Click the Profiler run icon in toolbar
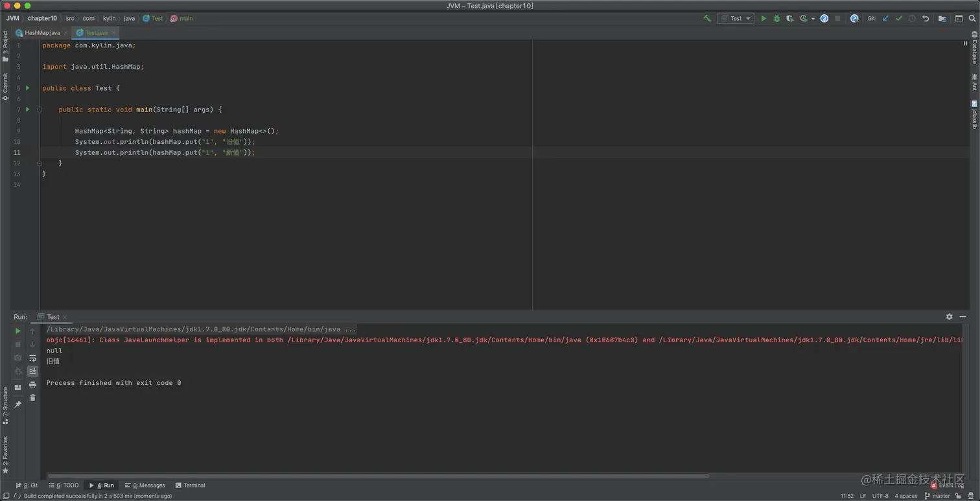Viewport: 980px width, 501px height. pyautogui.click(x=804, y=18)
